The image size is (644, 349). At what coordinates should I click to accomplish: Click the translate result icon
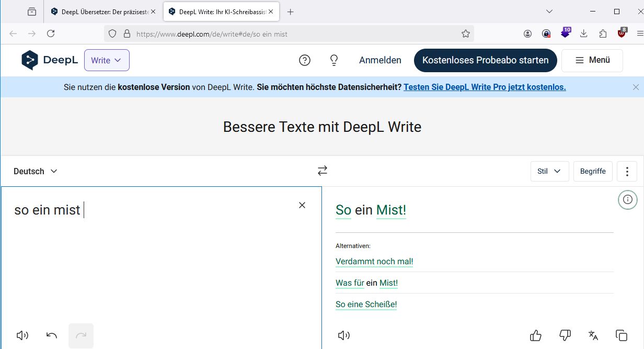[593, 335]
